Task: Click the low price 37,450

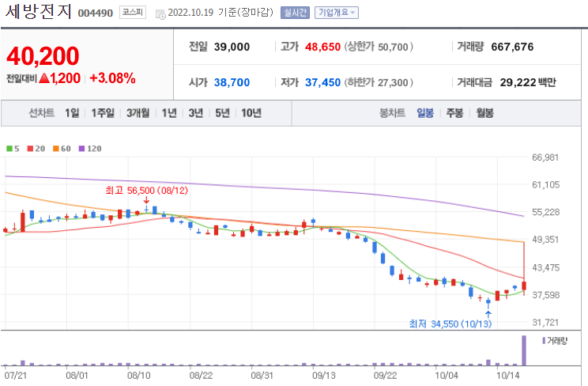Action: [x=322, y=82]
